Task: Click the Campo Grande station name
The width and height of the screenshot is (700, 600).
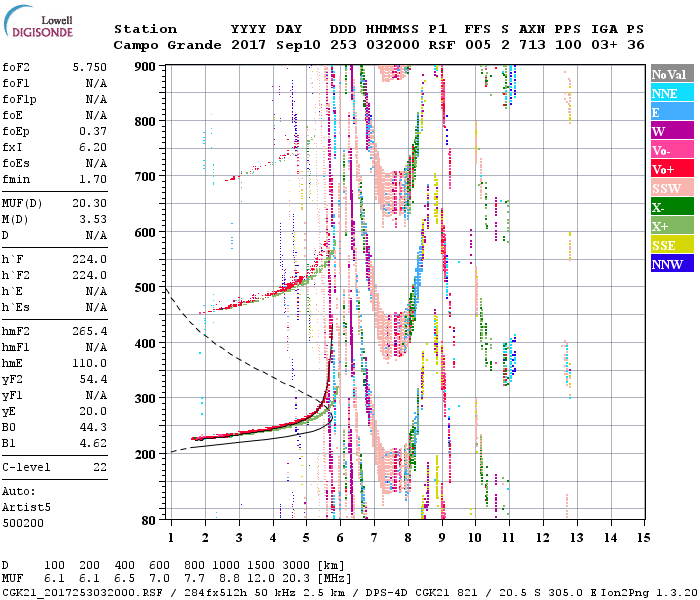Action: point(167,45)
